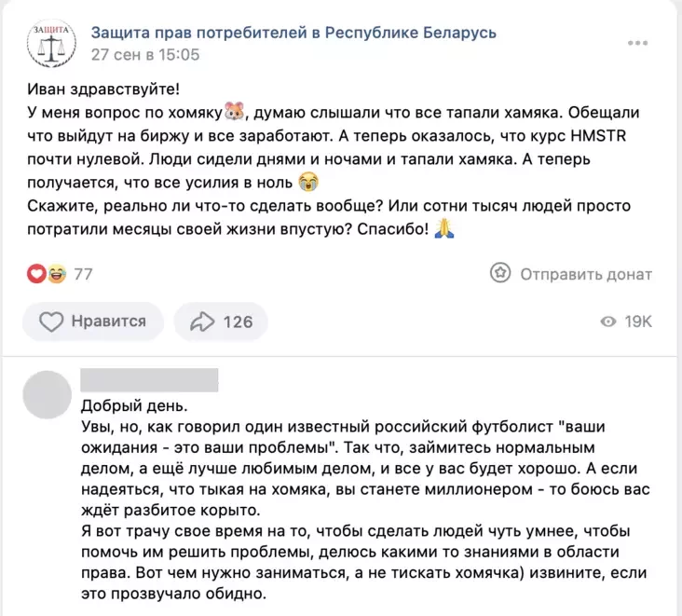This screenshot has height=616, width=682.
Task: Click the 19K views counter
Action: coord(638,322)
